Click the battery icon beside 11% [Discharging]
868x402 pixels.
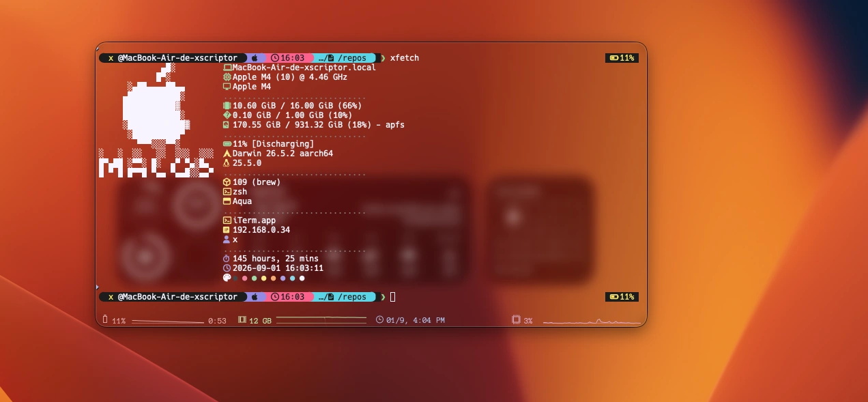coord(227,144)
